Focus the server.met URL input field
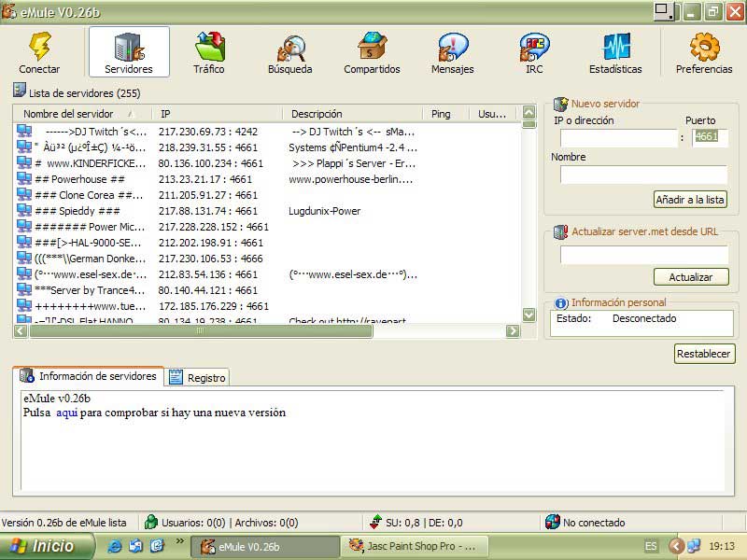The width and height of the screenshot is (747, 560). coord(644,255)
